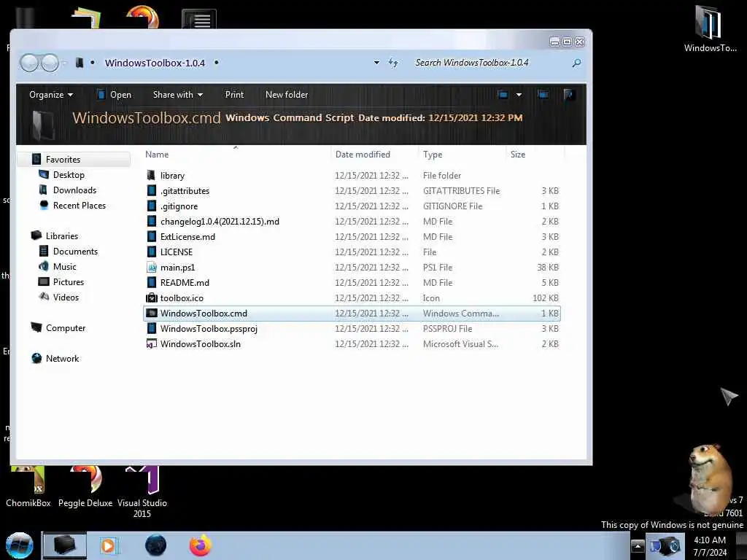The height and width of the screenshot is (560, 747).
Task: Click Open in the toolbar
Action: 114,95
